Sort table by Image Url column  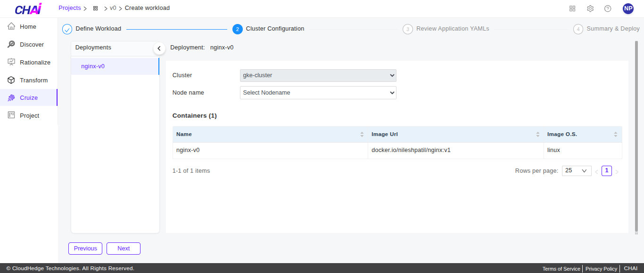point(537,135)
